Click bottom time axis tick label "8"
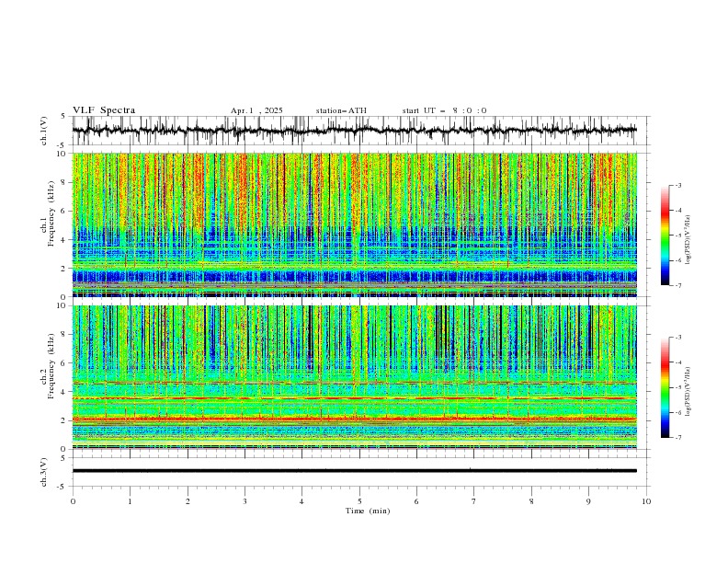This screenshot has height=563, width=728. pyautogui.click(x=531, y=501)
